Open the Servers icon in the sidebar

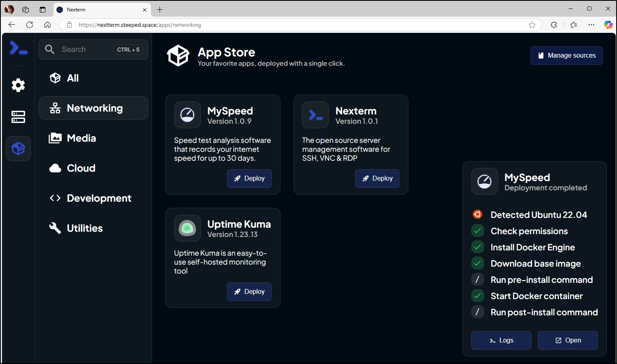(x=18, y=117)
